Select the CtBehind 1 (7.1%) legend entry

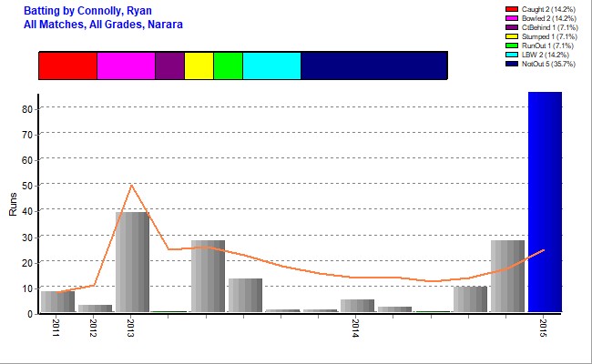[542, 27]
